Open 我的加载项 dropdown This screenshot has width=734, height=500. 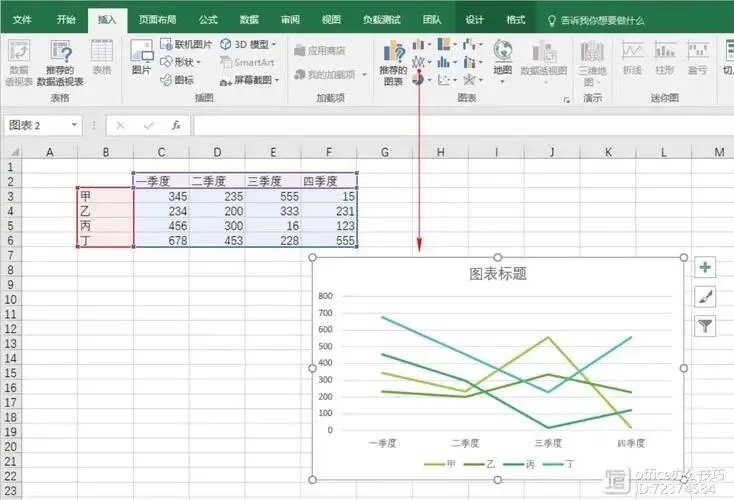coord(330,74)
